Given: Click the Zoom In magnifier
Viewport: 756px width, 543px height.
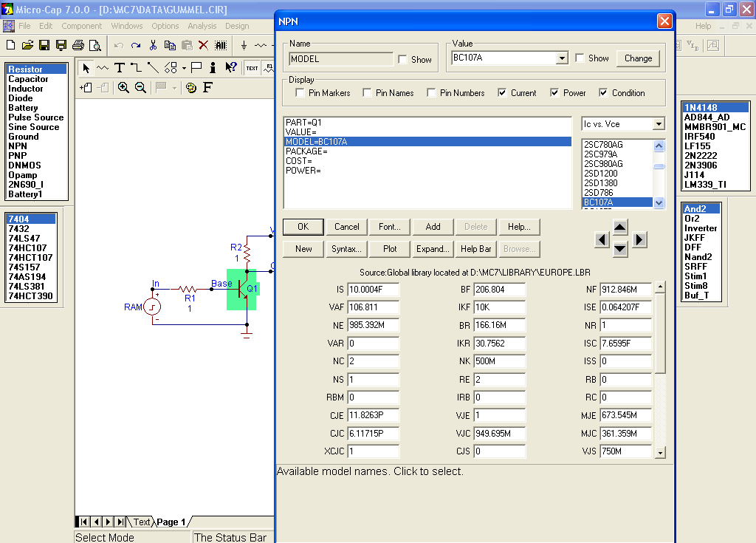Looking at the screenshot, I should (123, 87).
